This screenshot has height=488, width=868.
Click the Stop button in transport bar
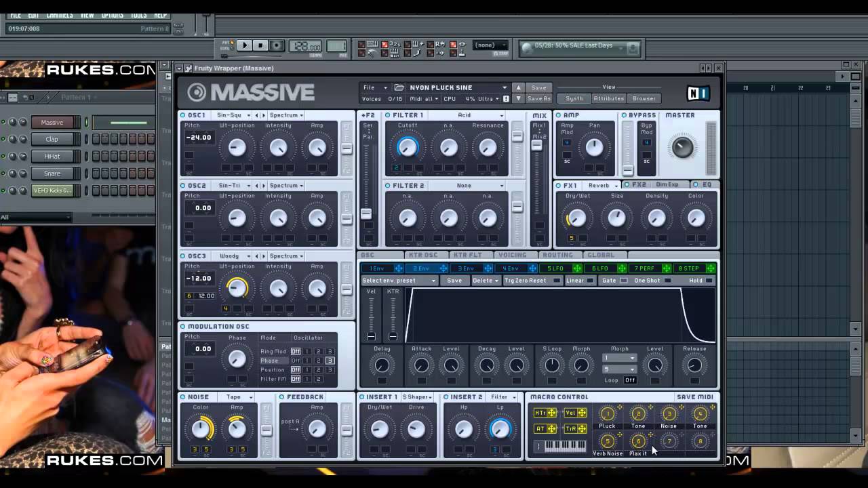click(260, 45)
